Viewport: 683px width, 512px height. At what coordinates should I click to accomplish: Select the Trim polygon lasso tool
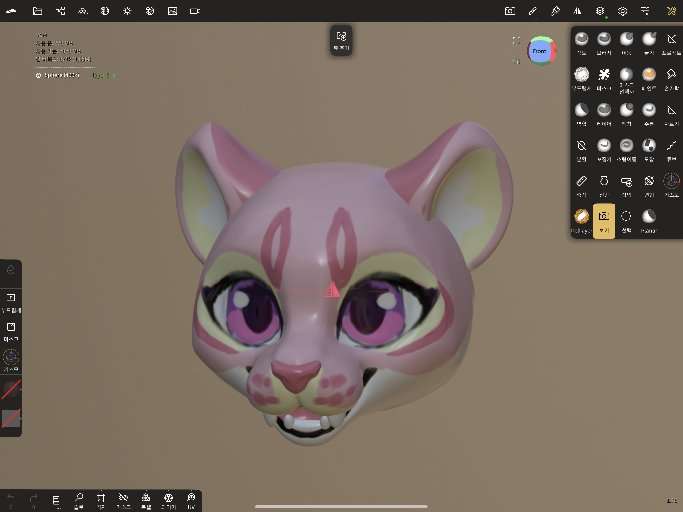pos(671,78)
